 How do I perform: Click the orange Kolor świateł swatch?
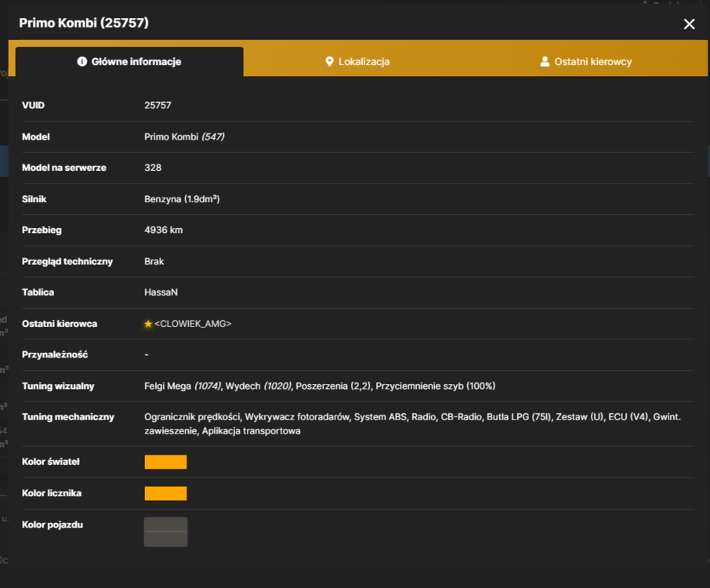pos(165,462)
